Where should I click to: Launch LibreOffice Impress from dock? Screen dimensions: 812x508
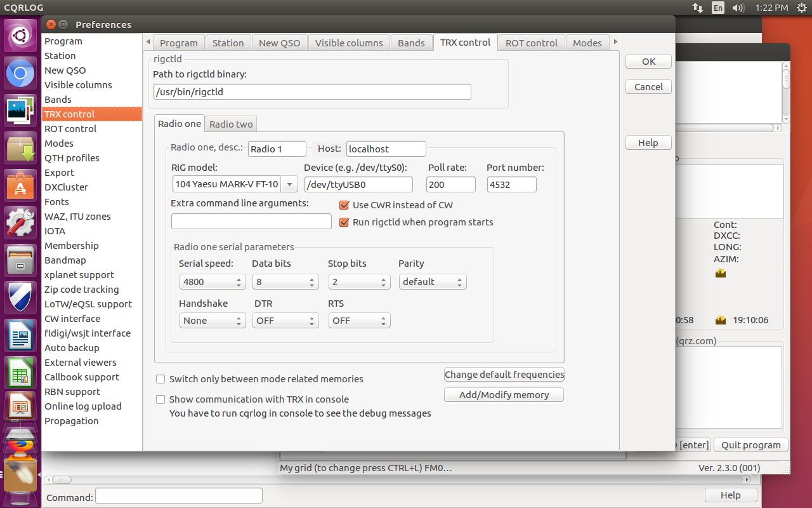(x=20, y=407)
